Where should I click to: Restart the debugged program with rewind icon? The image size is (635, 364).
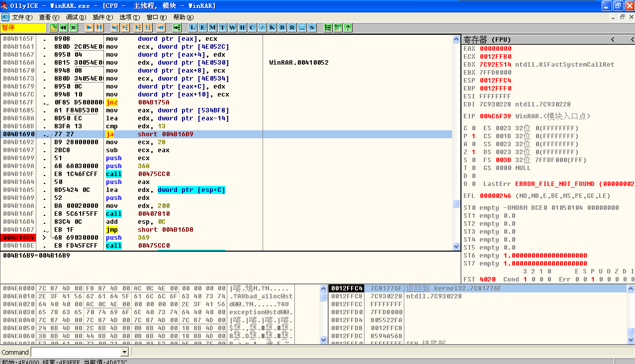click(64, 28)
